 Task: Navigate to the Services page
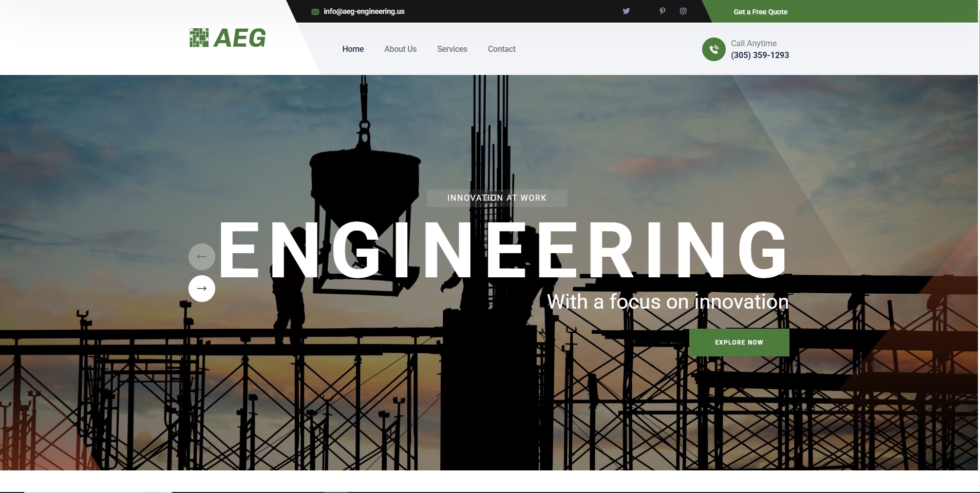click(452, 49)
